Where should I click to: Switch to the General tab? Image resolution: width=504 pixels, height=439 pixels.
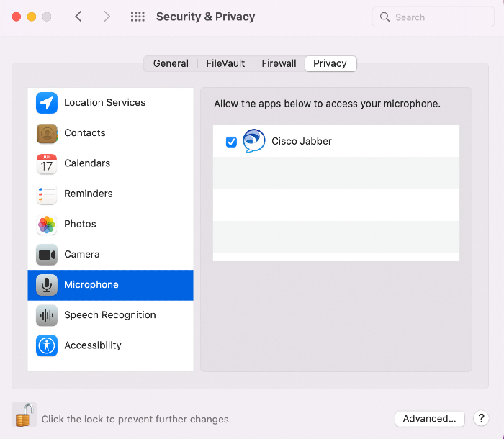(171, 63)
